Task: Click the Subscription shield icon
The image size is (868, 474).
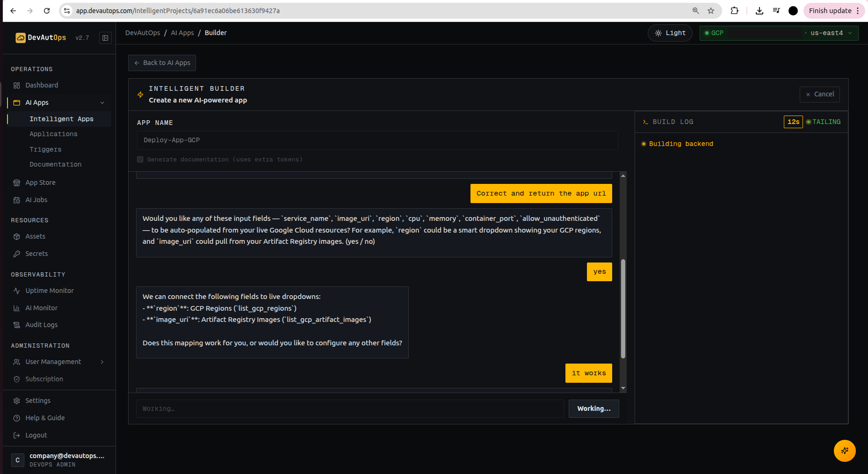Action: point(17,379)
